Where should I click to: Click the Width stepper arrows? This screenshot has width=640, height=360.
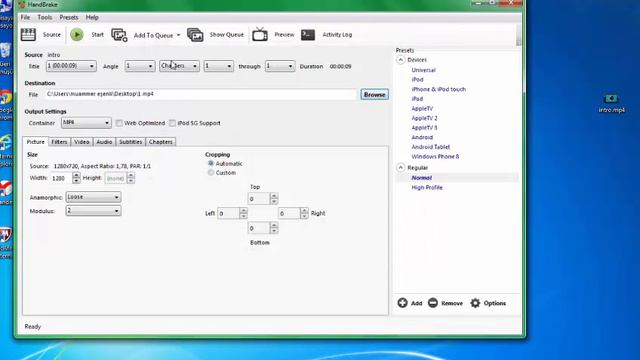76,178
